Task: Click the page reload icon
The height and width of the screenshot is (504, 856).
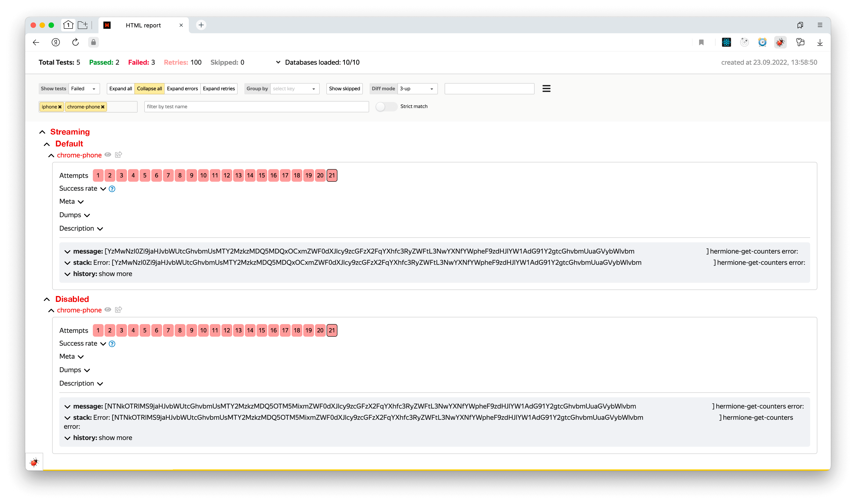Action: click(x=76, y=42)
